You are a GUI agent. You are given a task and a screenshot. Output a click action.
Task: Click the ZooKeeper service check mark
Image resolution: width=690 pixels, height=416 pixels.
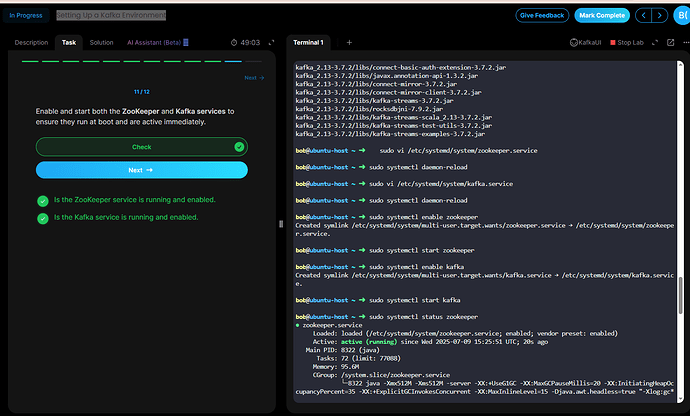tap(42, 200)
